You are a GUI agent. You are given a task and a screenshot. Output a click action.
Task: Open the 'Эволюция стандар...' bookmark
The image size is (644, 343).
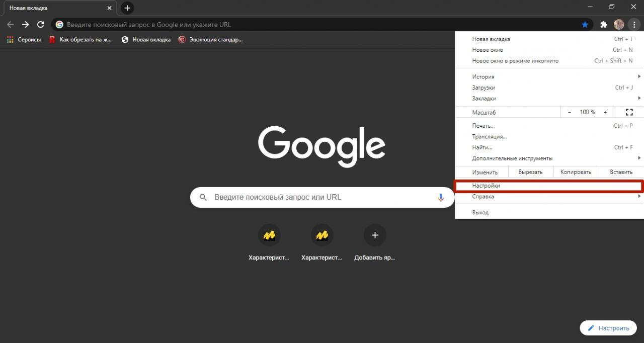pos(210,39)
